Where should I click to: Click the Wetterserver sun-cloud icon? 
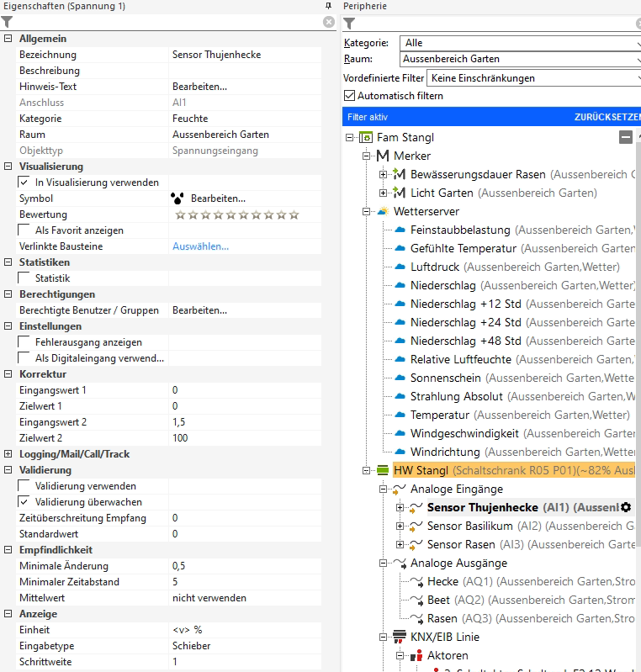[383, 211]
